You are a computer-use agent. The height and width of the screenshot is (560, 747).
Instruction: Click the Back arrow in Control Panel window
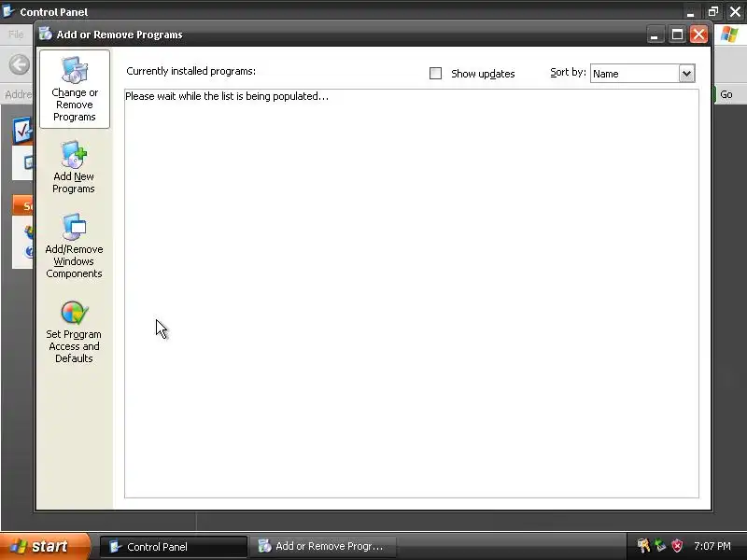(19, 64)
